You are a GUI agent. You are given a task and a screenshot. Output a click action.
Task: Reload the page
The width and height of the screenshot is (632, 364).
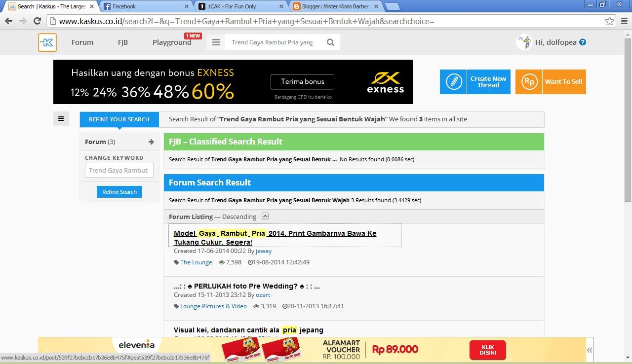37,21
